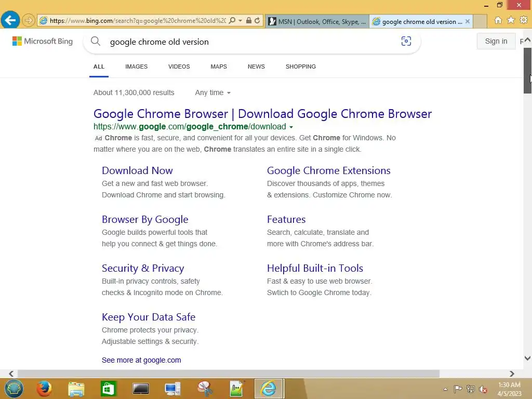Screen dimensions: 532x399
Task: Click the vertical scrollbar thumb
Action: [x=527, y=71]
